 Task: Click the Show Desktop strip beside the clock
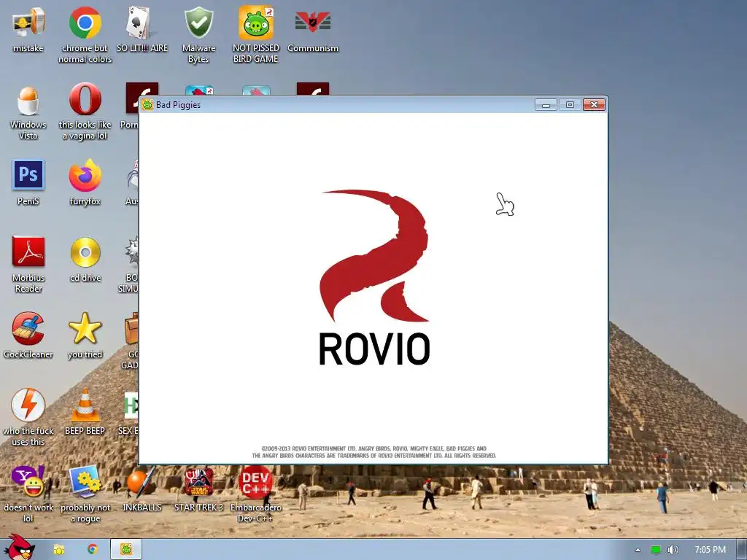tap(741, 550)
